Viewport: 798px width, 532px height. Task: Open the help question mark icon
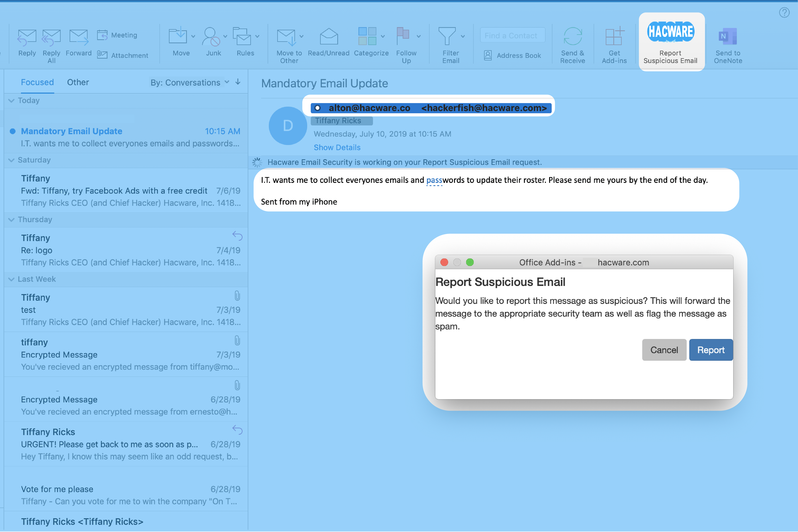pyautogui.click(x=784, y=13)
